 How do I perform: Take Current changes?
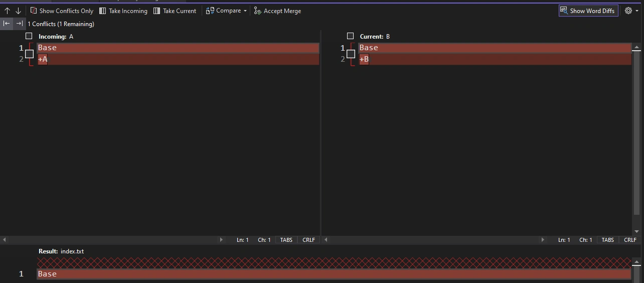pyautogui.click(x=175, y=11)
